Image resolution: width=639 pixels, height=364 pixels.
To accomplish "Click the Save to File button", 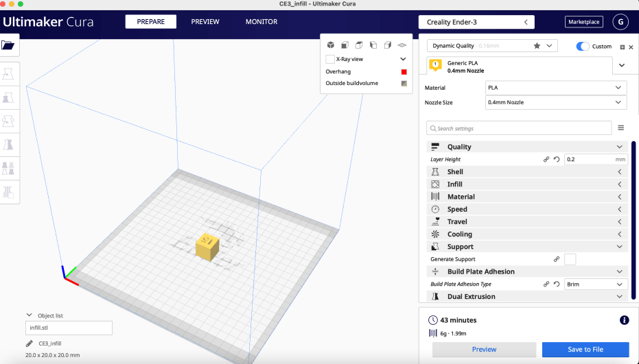I will pyautogui.click(x=585, y=350).
